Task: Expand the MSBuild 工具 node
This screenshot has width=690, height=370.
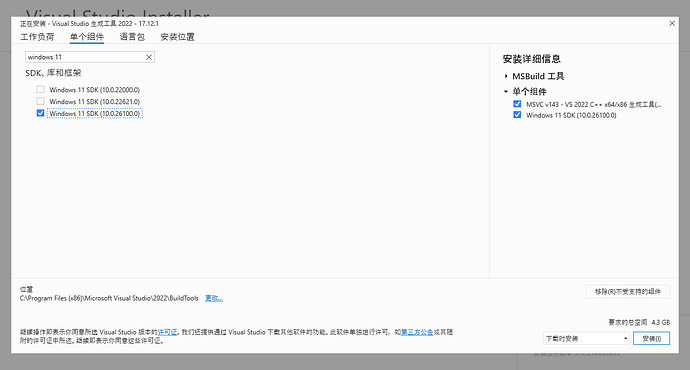Action: (506, 76)
